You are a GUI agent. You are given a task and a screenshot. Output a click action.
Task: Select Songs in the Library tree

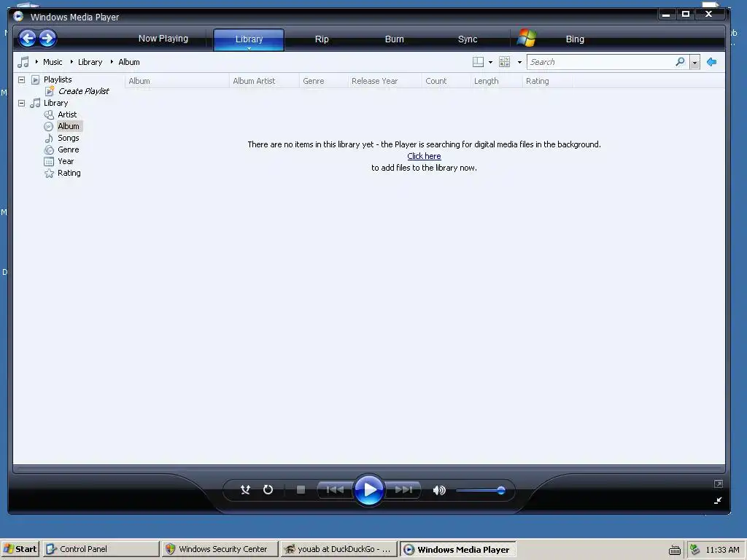[x=69, y=138]
